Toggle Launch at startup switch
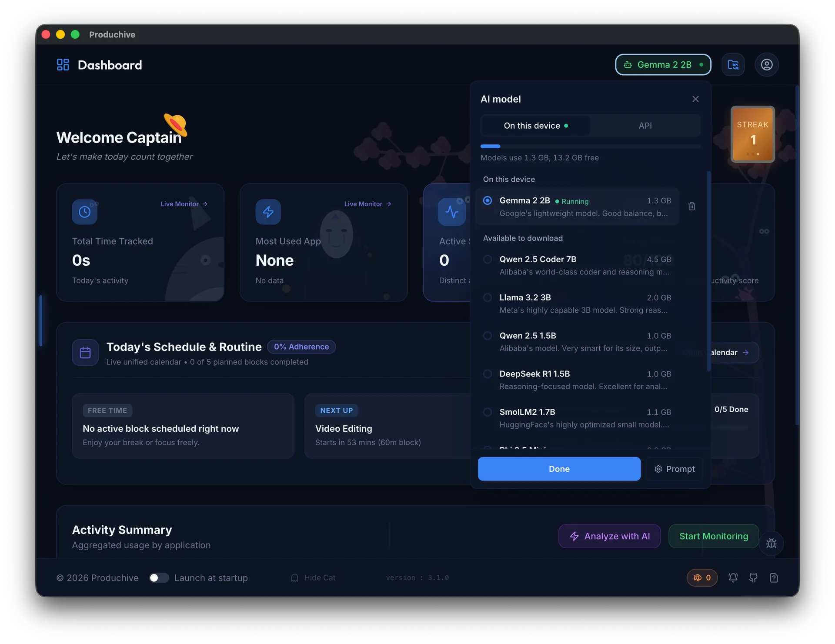 click(159, 577)
